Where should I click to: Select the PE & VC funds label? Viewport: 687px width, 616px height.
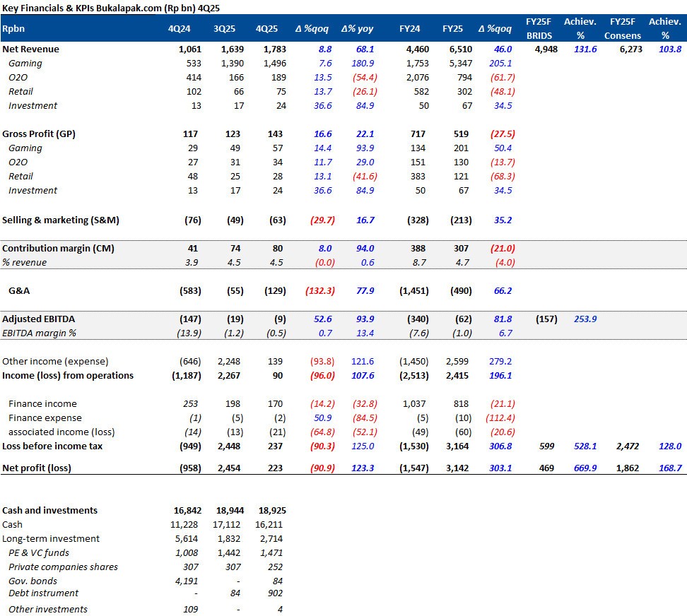pyautogui.click(x=39, y=552)
